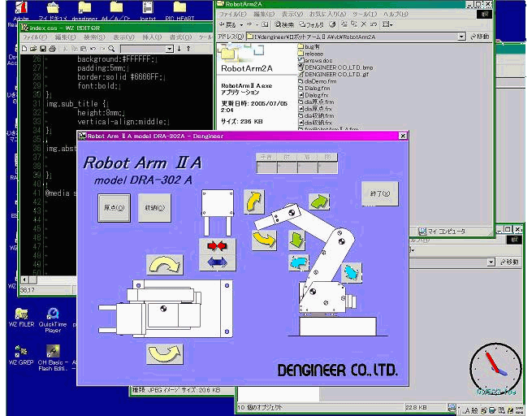Click Save icon in WZ Editor toolbar
Screen dimensions: 532x416
tap(43, 49)
